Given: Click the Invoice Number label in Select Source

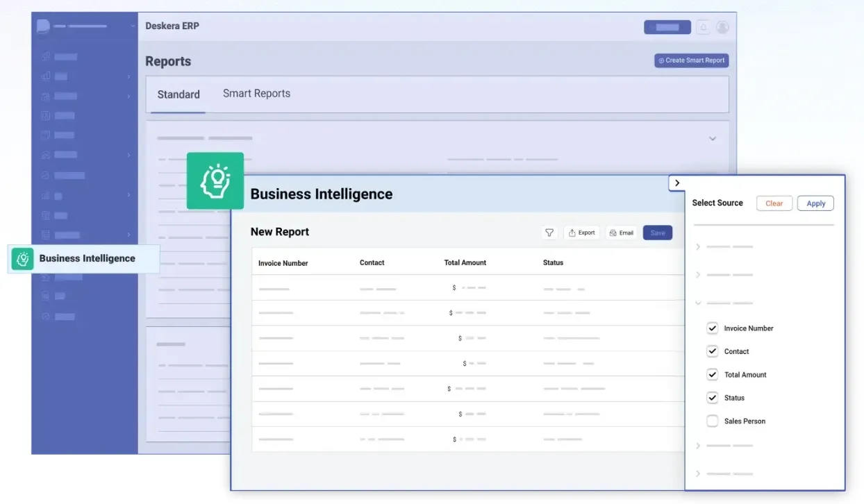Looking at the screenshot, I should 748,328.
